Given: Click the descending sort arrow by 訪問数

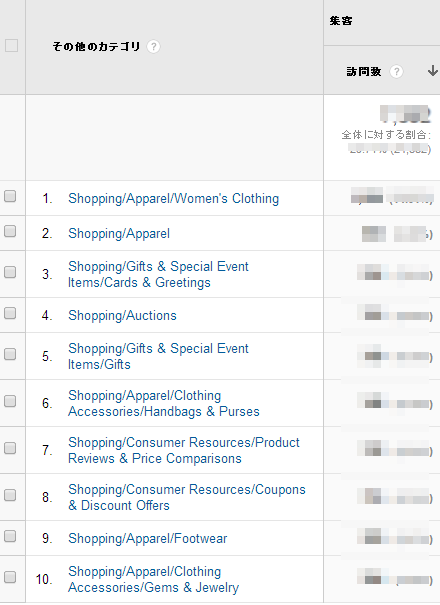Looking at the screenshot, I should pyautogui.click(x=433, y=71).
